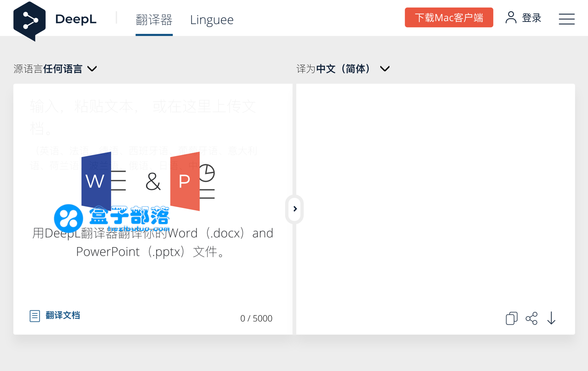Open the Linguee tab

point(212,20)
